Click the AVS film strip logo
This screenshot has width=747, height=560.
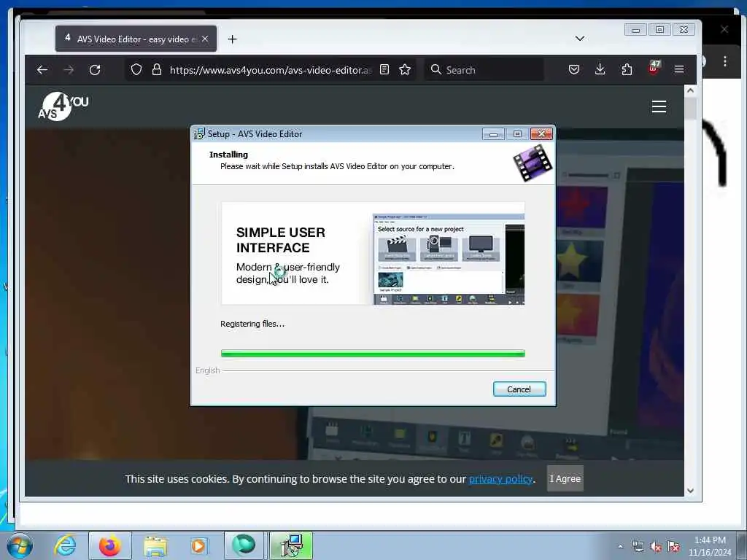(533, 163)
